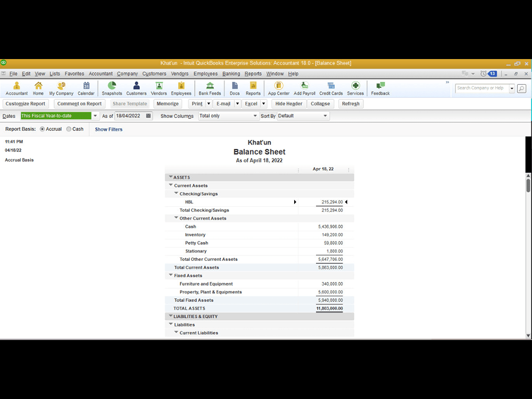Collapse the Checking/Savings section

pyautogui.click(x=176, y=194)
